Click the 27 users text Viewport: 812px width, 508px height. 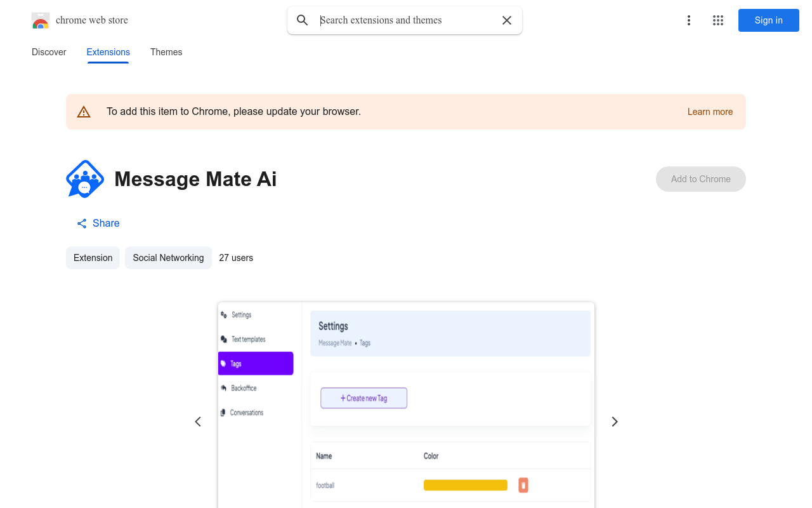(236, 258)
